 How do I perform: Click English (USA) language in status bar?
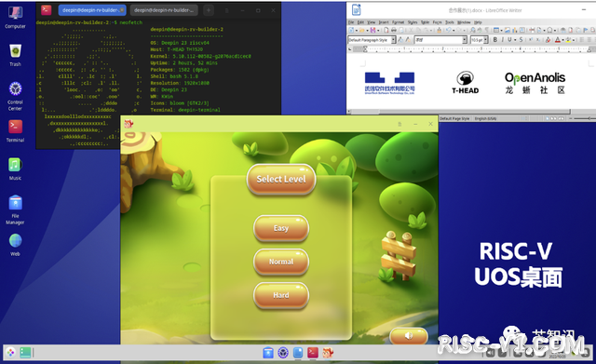[x=485, y=118]
